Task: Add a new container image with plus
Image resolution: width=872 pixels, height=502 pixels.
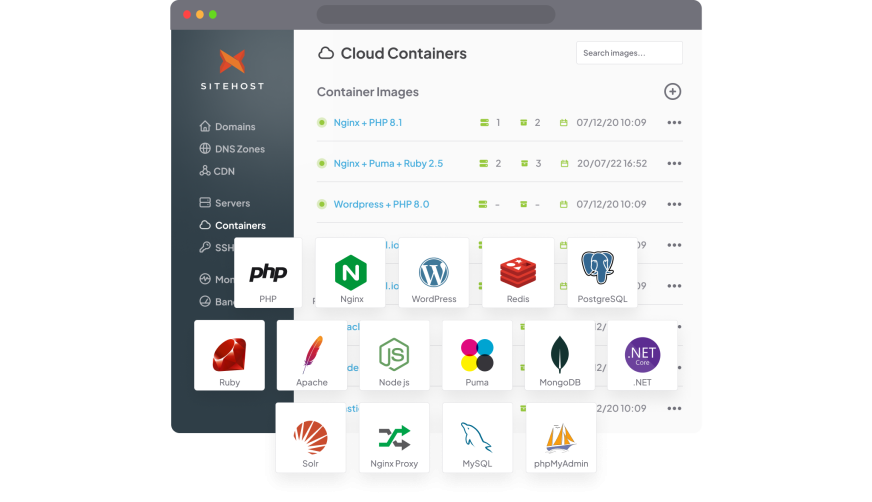Action: tap(673, 92)
